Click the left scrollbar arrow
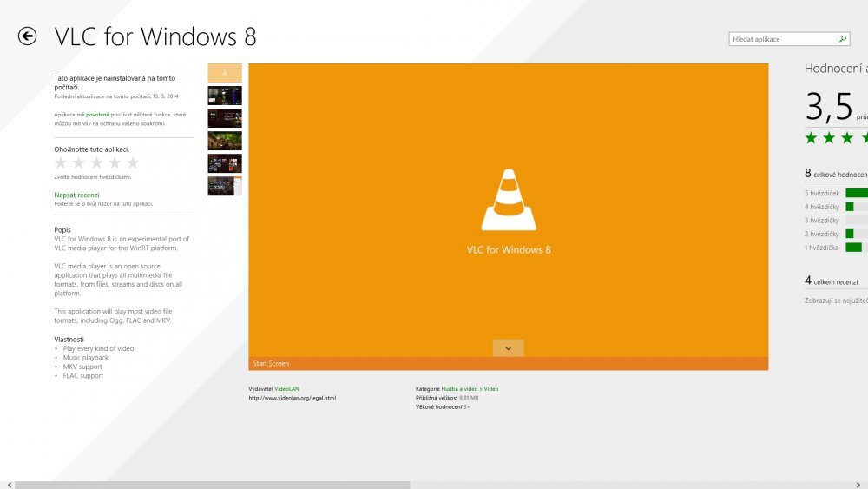Viewport: 868px width, 489px height. click(9, 486)
